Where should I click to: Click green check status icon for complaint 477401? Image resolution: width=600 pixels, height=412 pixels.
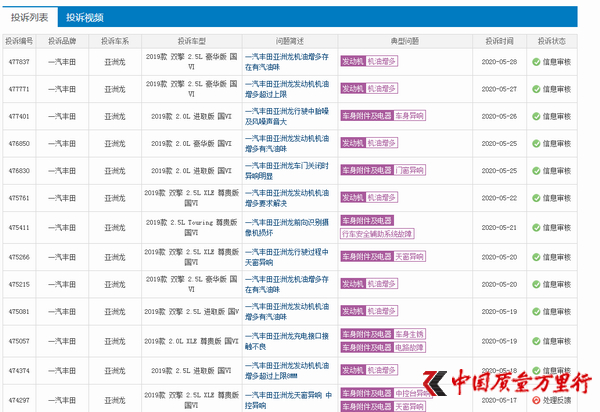pyautogui.click(x=536, y=116)
